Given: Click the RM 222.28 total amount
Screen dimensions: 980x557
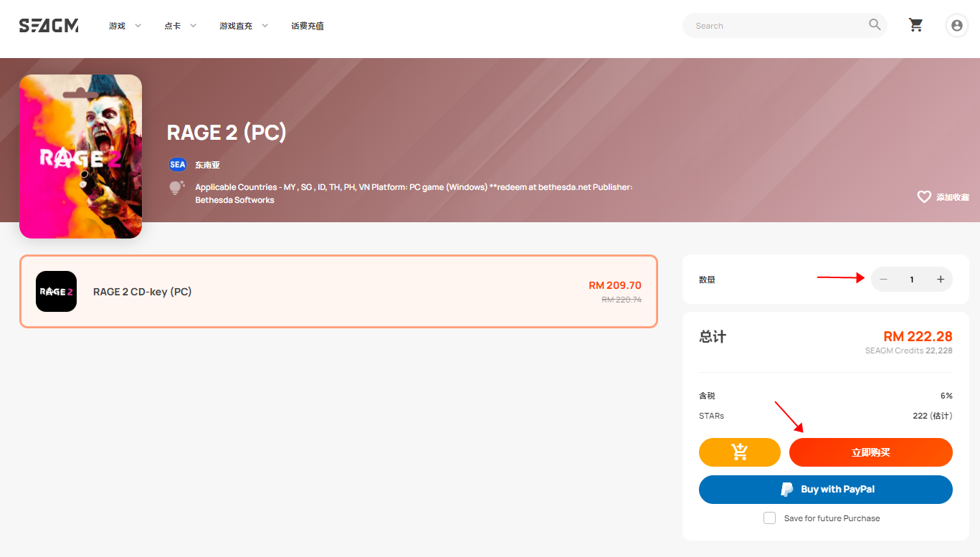Looking at the screenshot, I should pyautogui.click(x=918, y=336).
